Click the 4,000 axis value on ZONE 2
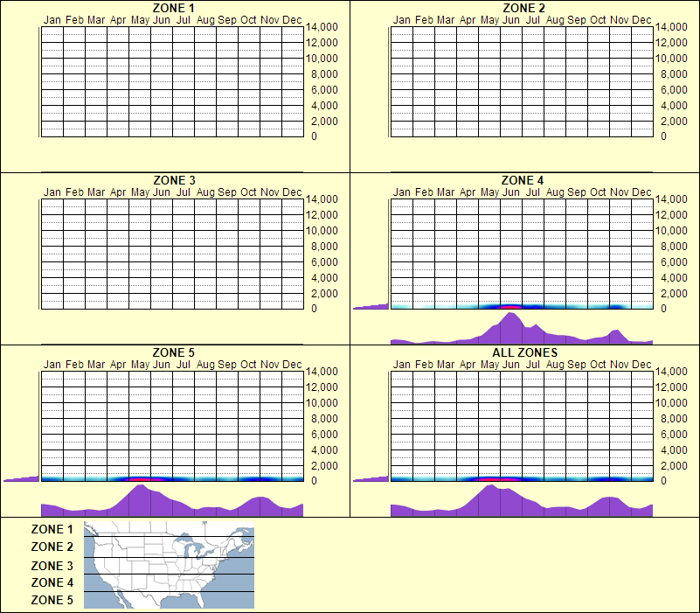This screenshot has width=700, height=613. point(674,106)
